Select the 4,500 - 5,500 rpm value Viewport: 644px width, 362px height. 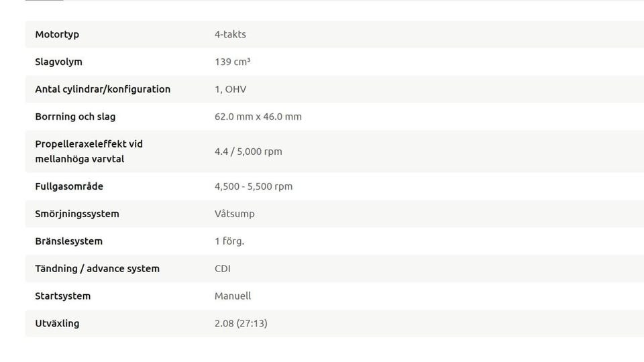[254, 186]
